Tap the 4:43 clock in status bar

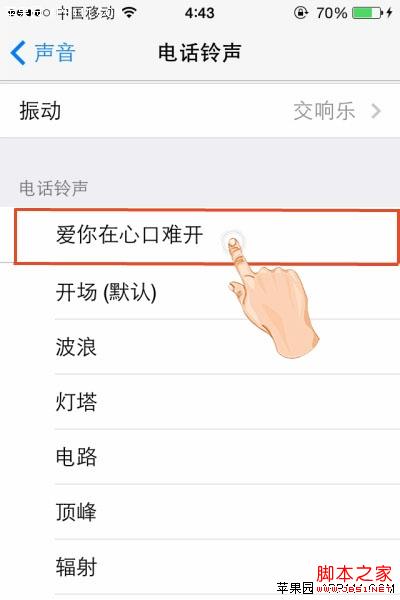point(199,13)
